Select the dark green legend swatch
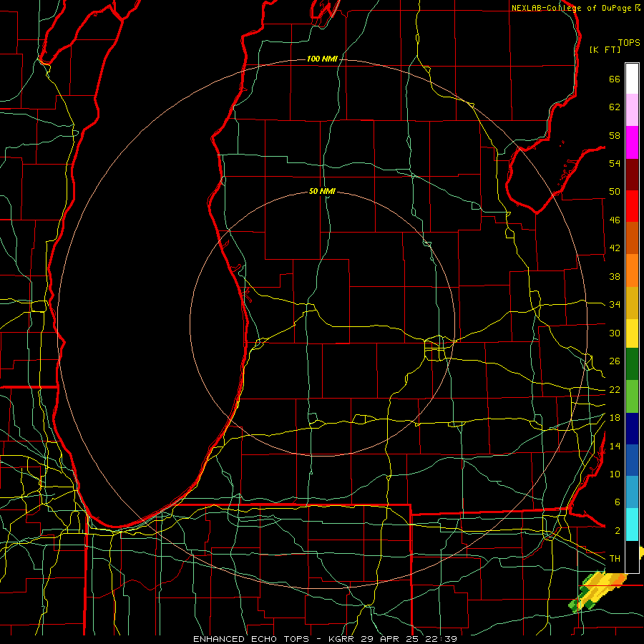Image resolution: width=644 pixels, height=644 pixels. tap(632, 364)
